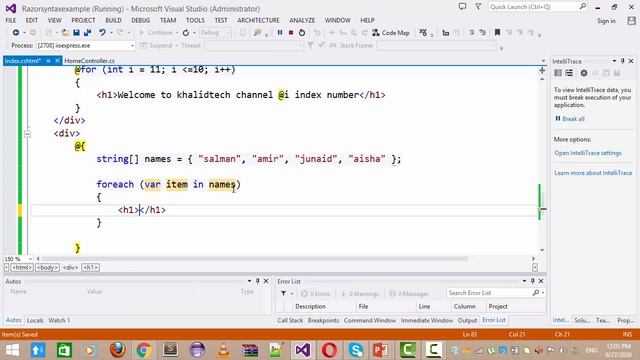
Task: Click the Search Error List field
Action: (489, 293)
